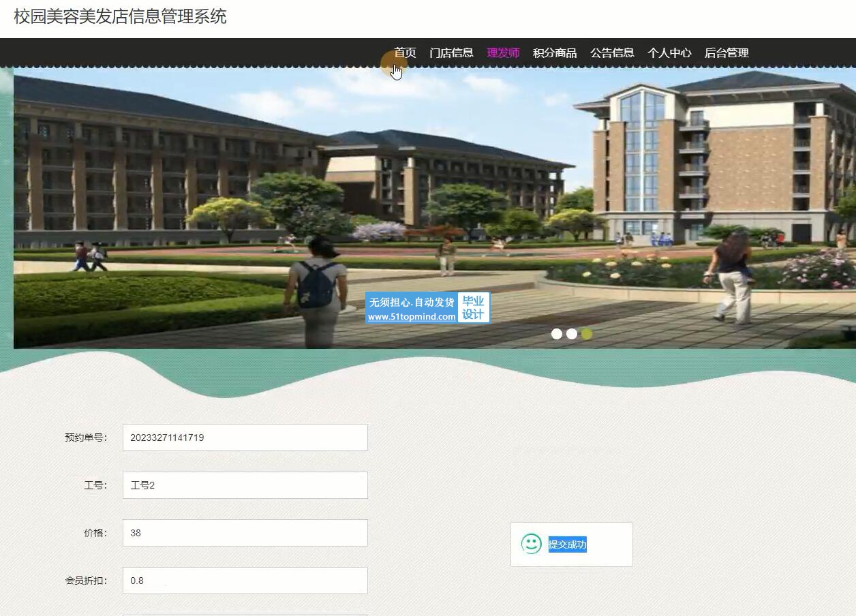This screenshot has width=856, height=616.
Task: Click the 校园美容美发店信息管理系统 site title
Action: point(120,16)
